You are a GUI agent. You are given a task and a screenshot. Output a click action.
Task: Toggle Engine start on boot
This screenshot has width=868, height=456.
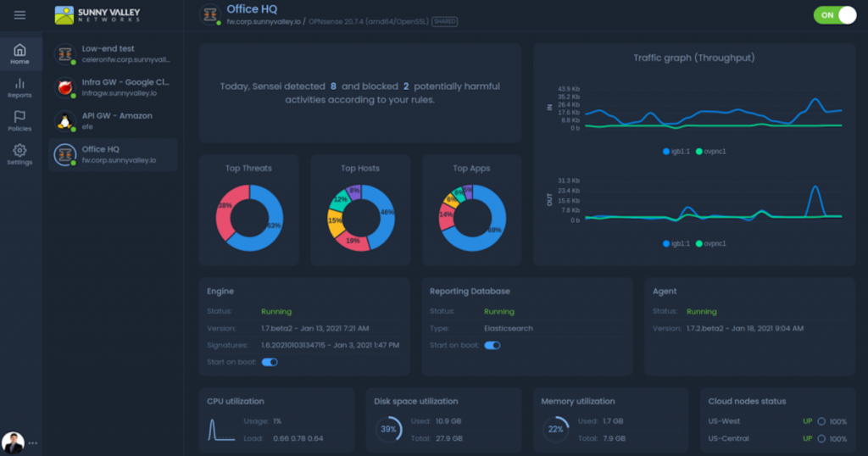coord(270,362)
